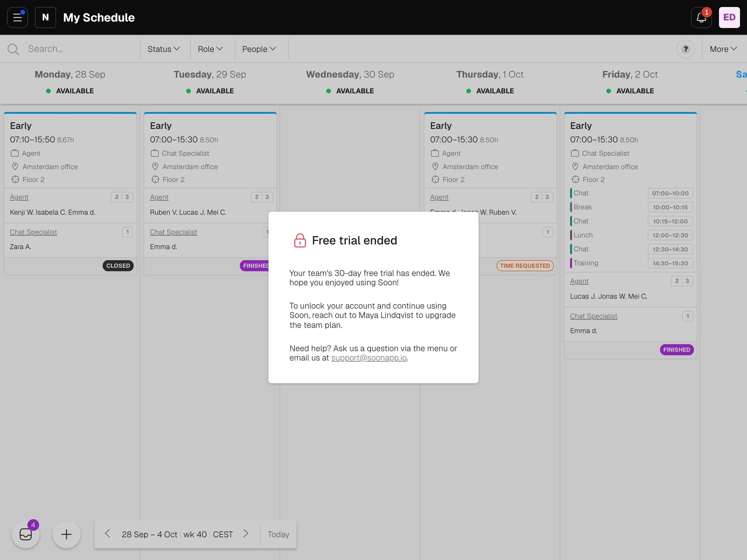This screenshot has width=747, height=560.
Task: Expand the People filter dropdown
Action: click(x=259, y=49)
